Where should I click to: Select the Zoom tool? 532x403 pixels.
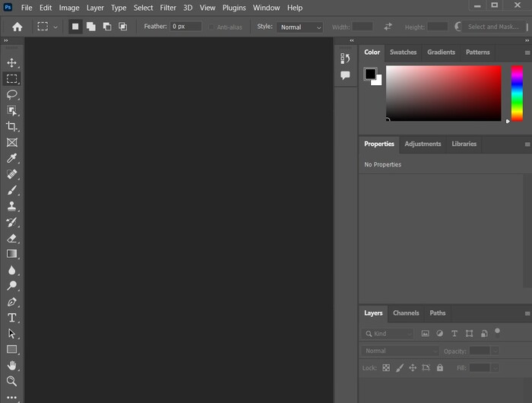11,381
